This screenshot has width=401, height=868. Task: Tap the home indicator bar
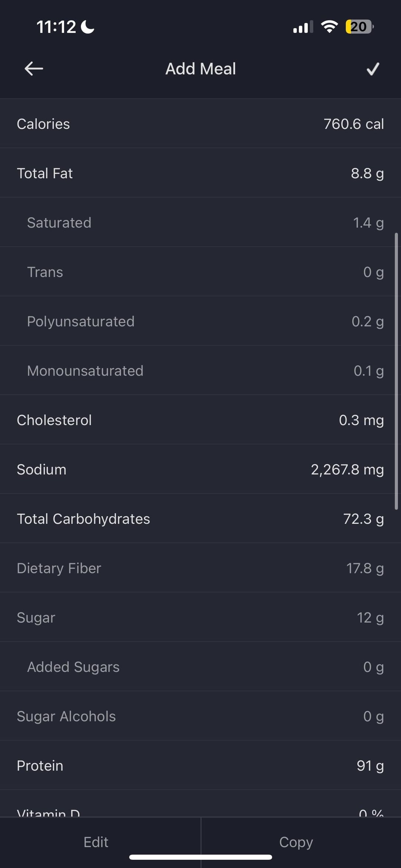point(200,857)
